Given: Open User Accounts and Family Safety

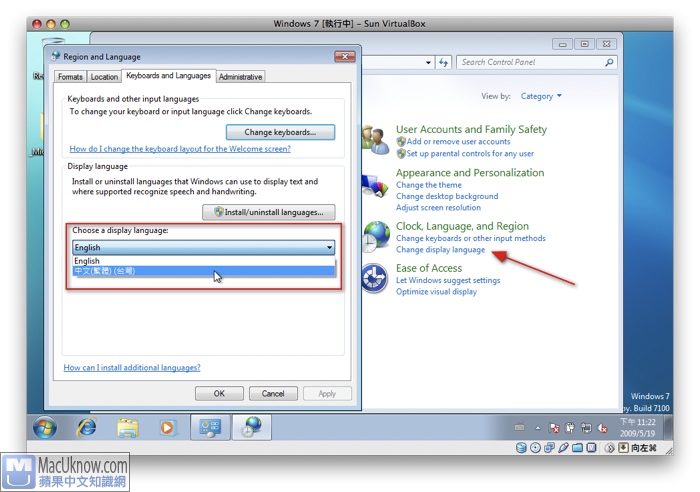Looking at the screenshot, I should (471, 129).
